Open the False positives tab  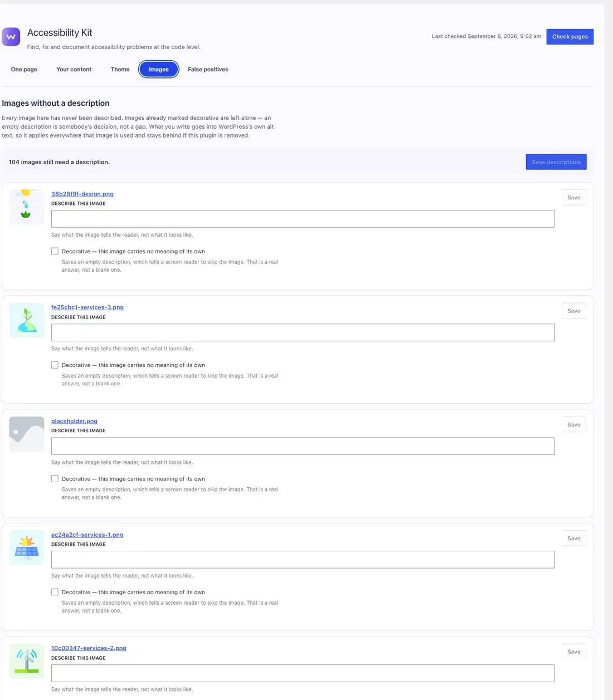click(x=208, y=70)
